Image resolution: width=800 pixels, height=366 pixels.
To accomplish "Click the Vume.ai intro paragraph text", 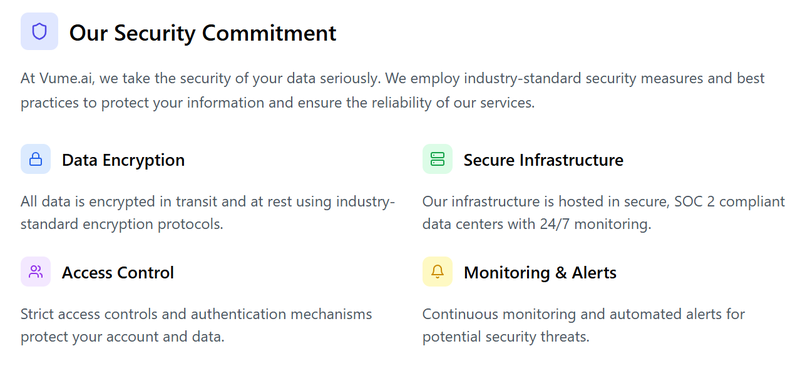I will (x=393, y=91).
